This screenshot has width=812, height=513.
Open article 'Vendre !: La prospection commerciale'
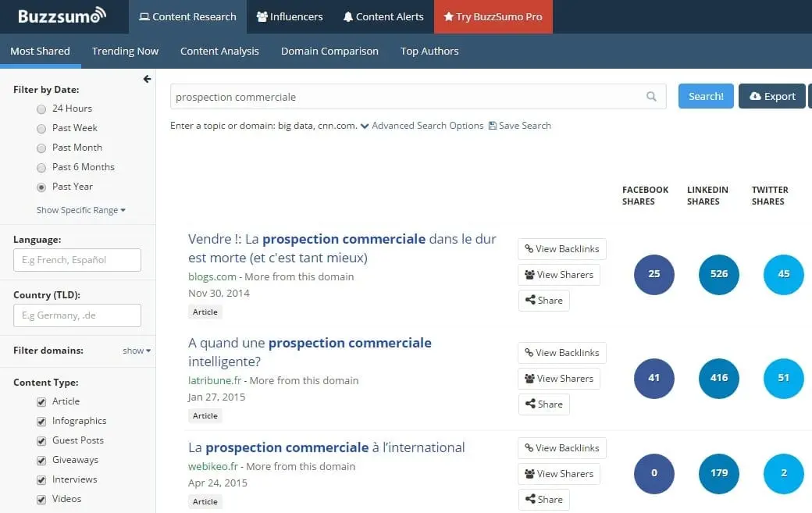point(342,248)
